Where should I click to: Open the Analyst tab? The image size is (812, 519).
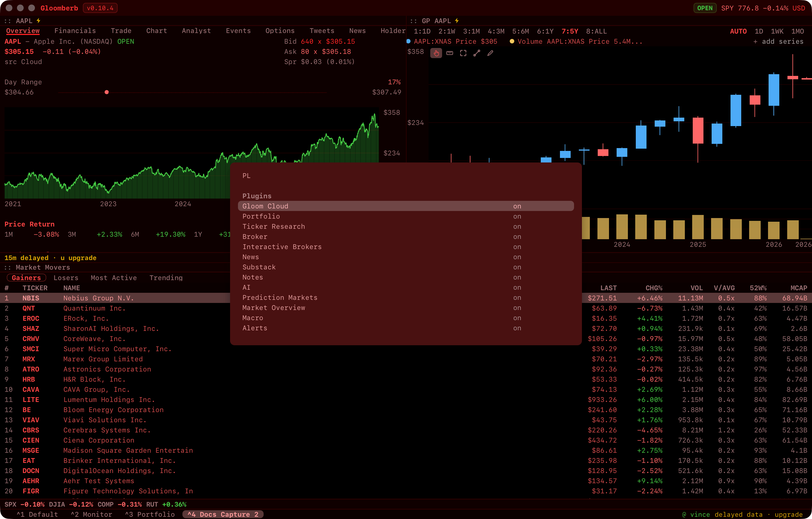[x=196, y=31]
